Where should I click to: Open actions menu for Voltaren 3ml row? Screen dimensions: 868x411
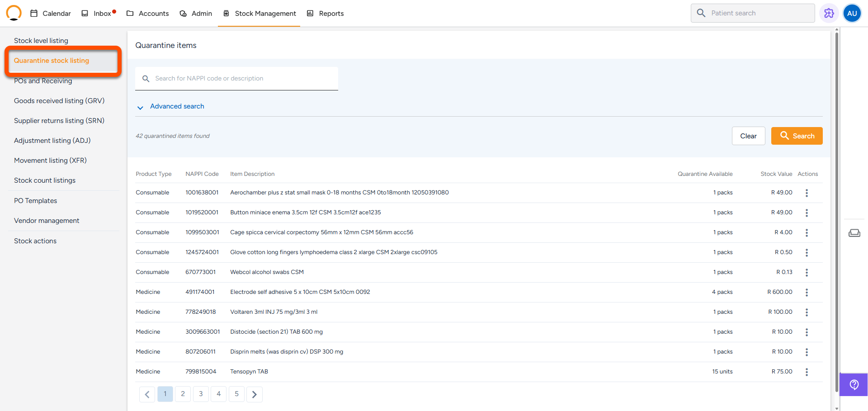click(807, 312)
